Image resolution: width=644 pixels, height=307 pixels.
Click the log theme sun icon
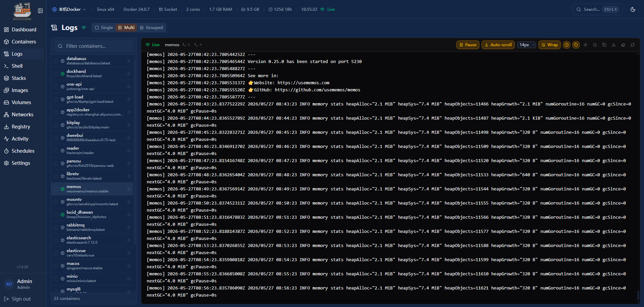(x=585, y=45)
